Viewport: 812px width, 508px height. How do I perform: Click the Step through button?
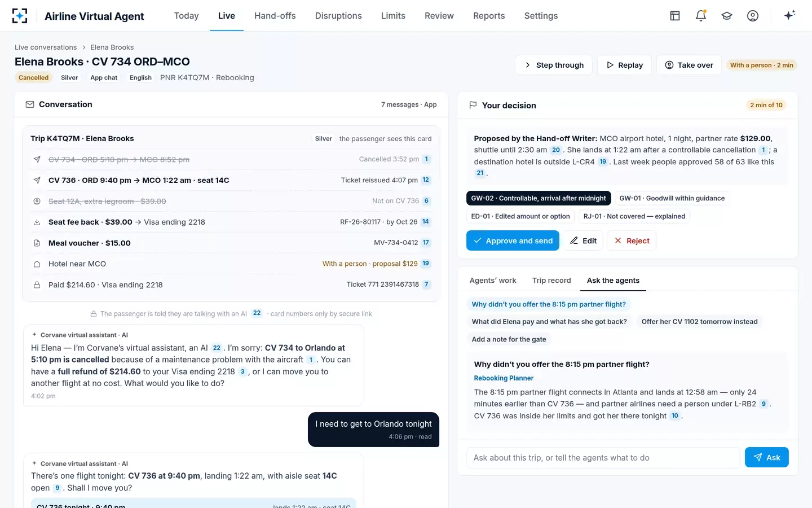[553, 65]
